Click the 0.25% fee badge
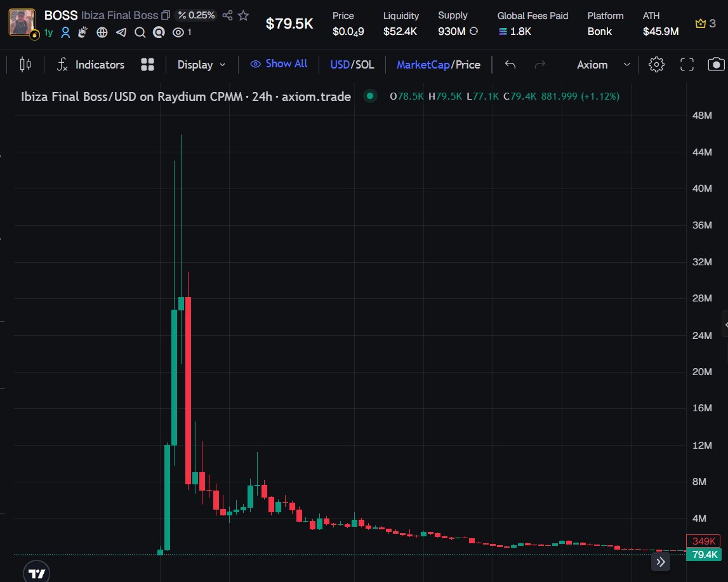This screenshot has height=582, width=728. (x=196, y=15)
